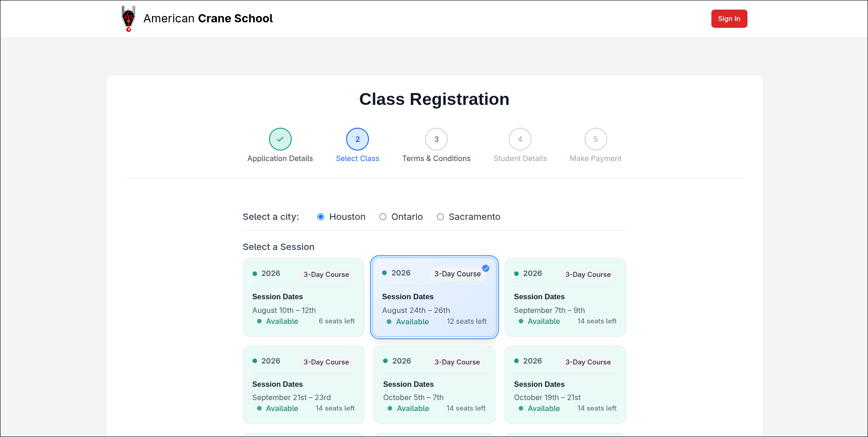868x437 pixels.
Task: Click step 4 Student Details circle
Action: pos(520,139)
